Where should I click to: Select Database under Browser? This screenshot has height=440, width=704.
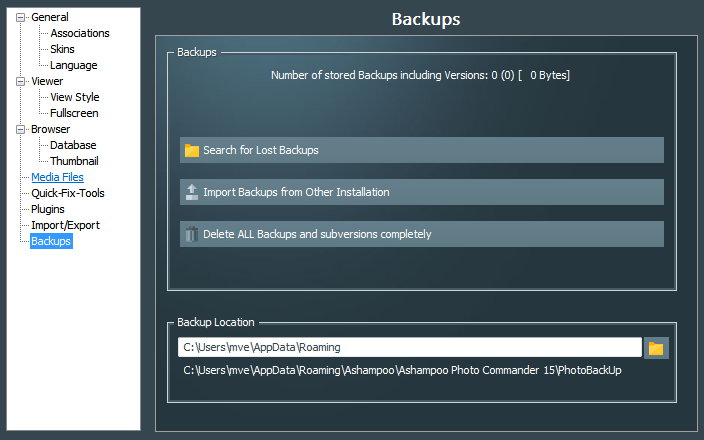point(73,145)
